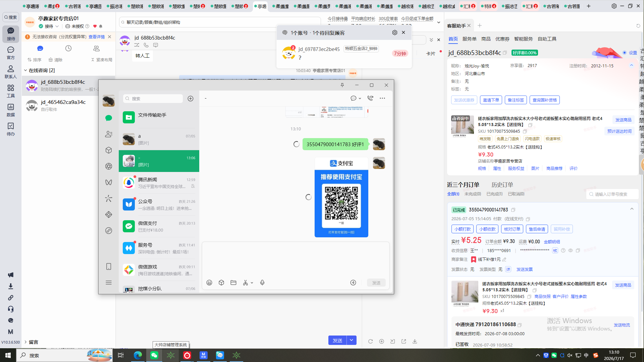Image resolution: width=644 pixels, height=362 pixels.
Task: Switch to the 服务单 tab in 客服助手
Action: click(469, 39)
